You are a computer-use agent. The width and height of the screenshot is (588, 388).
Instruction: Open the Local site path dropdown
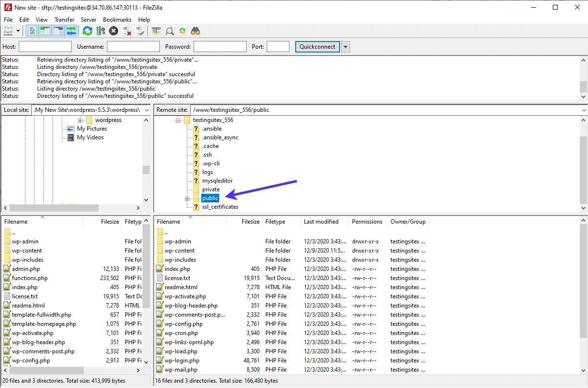[x=147, y=109]
